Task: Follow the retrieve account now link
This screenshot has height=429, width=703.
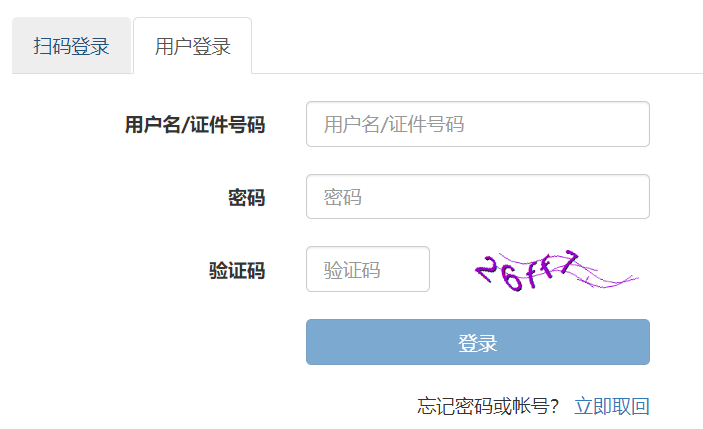Action: (x=611, y=406)
